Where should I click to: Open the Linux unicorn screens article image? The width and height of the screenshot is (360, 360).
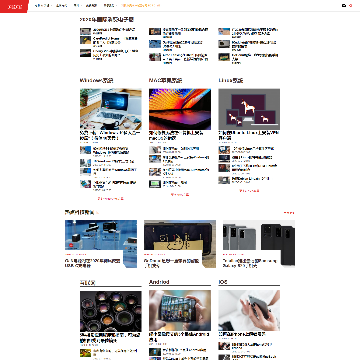[x=249, y=109]
